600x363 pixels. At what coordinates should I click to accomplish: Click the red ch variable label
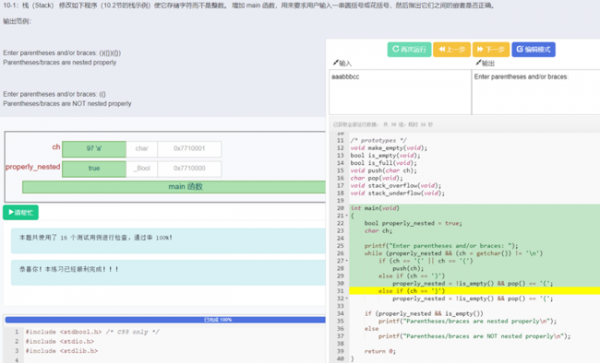pyautogui.click(x=56, y=147)
